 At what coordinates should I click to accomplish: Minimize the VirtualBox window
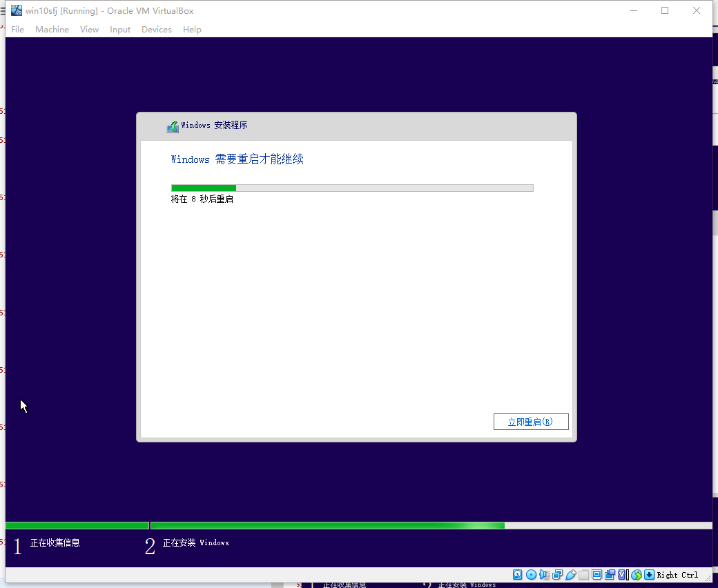pyautogui.click(x=634, y=10)
